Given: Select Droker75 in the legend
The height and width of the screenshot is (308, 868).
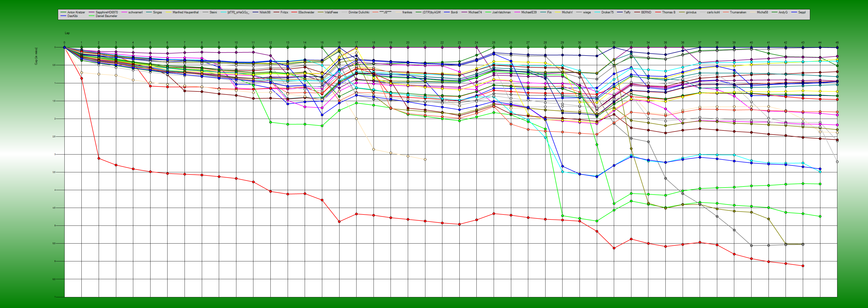Looking at the screenshot, I should pyautogui.click(x=608, y=13).
